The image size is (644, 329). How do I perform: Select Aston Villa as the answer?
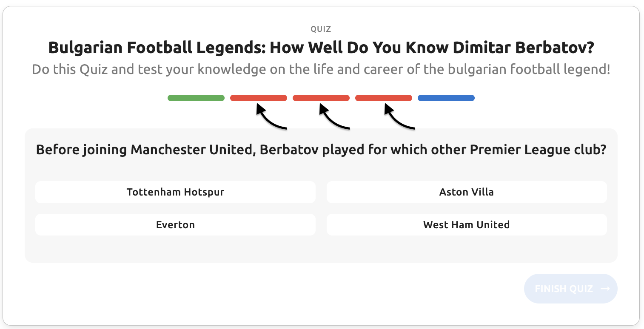[x=467, y=192]
